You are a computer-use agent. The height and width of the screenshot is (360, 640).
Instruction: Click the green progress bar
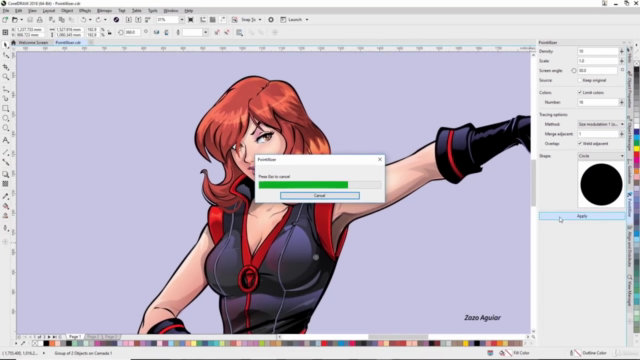click(303, 185)
